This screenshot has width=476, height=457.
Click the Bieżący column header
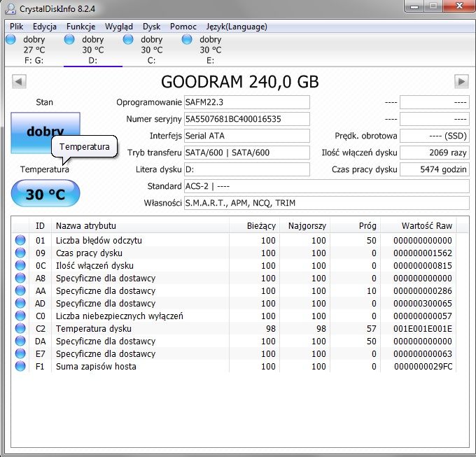coord(254,226)
